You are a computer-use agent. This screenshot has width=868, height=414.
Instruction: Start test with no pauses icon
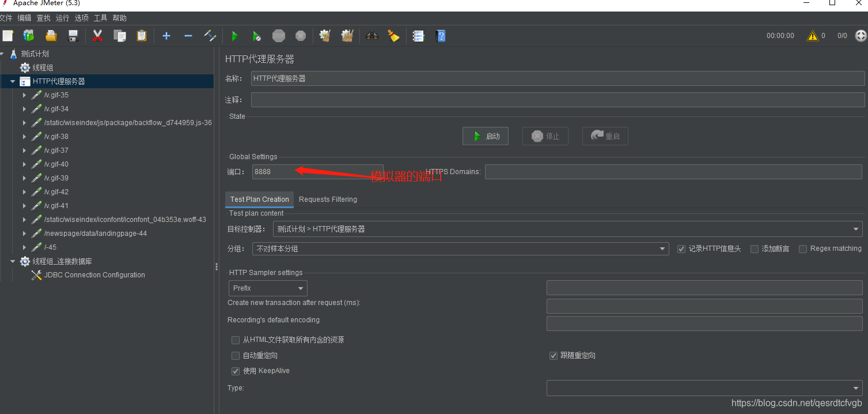tap(257, 36)
